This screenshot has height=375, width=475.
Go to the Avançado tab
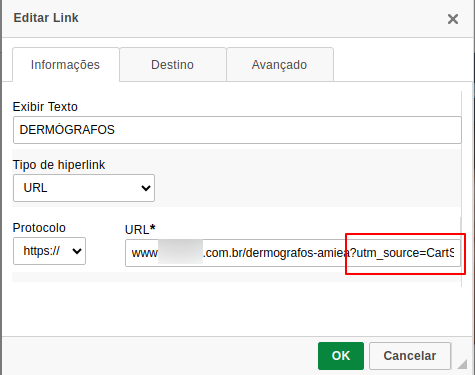tap(280, 65)
